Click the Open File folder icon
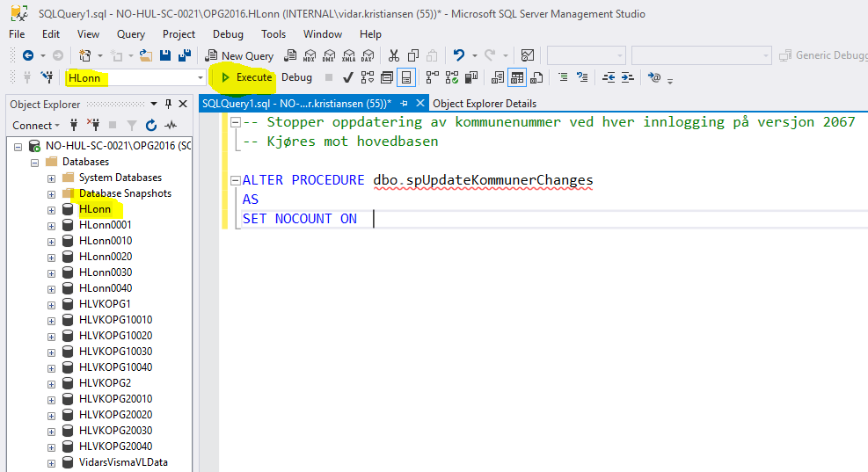This screenshot has width=868, height=472. point(146,55)
